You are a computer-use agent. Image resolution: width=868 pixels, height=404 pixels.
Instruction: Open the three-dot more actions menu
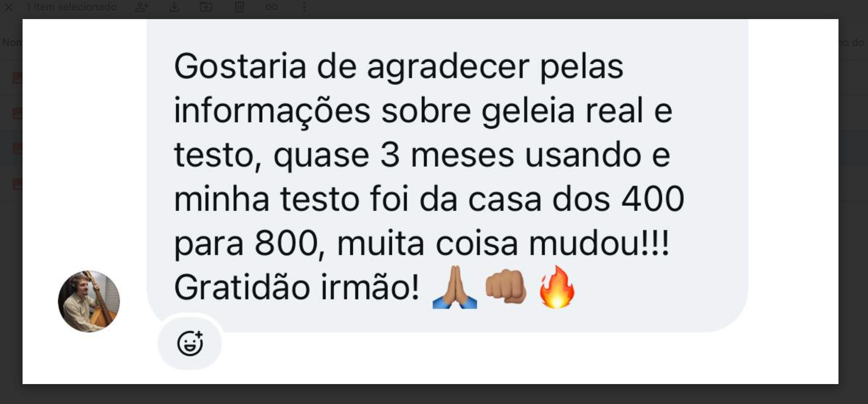click(x=304, y=7)
